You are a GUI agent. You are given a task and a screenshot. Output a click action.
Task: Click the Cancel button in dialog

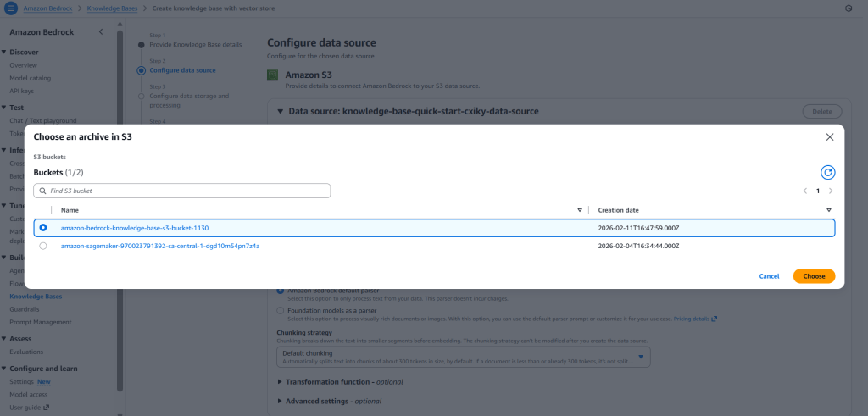click(769, 276)
